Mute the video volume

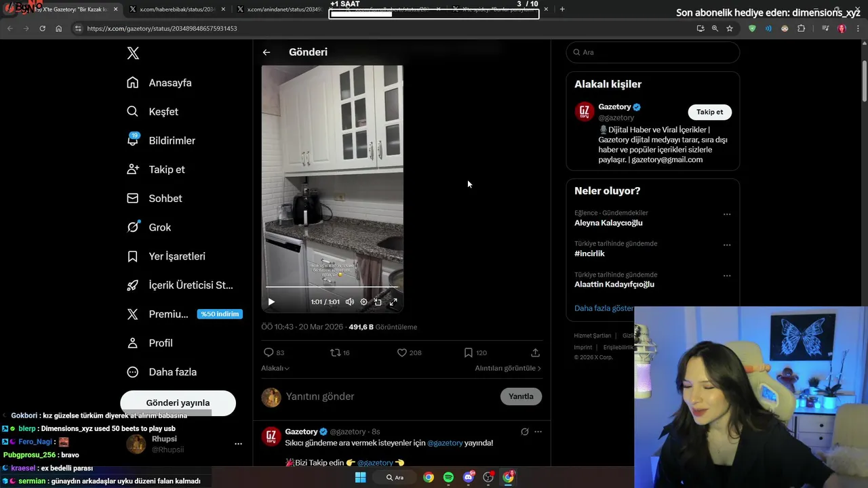[x=350, y=302]
